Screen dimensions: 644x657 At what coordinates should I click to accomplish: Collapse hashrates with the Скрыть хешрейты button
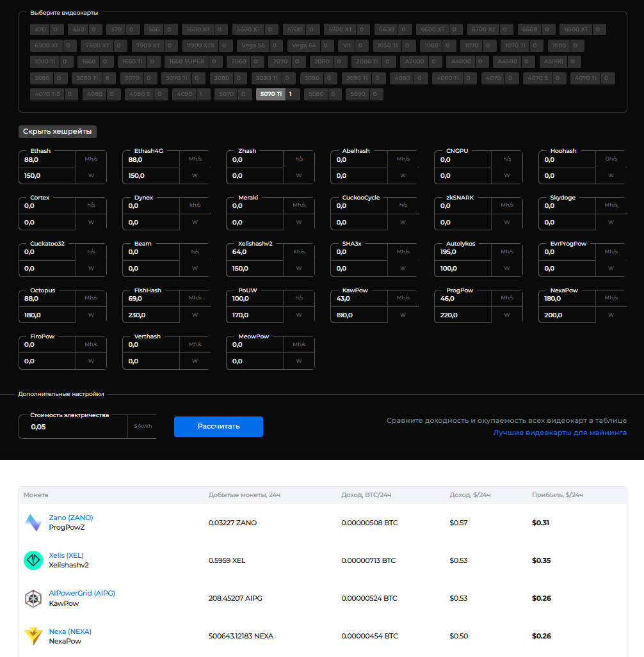coord(58,132)
